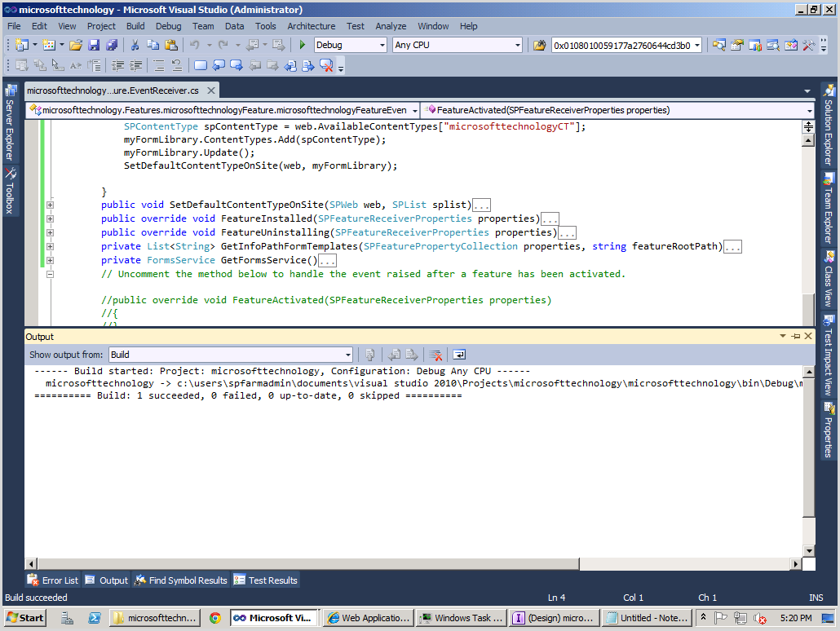
Task: Open the Output window position dropdown arrow
Action: pos(783,337)
